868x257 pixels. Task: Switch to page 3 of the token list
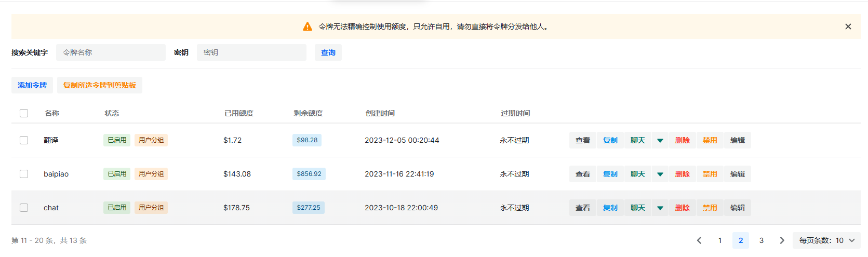coord(762,240)
